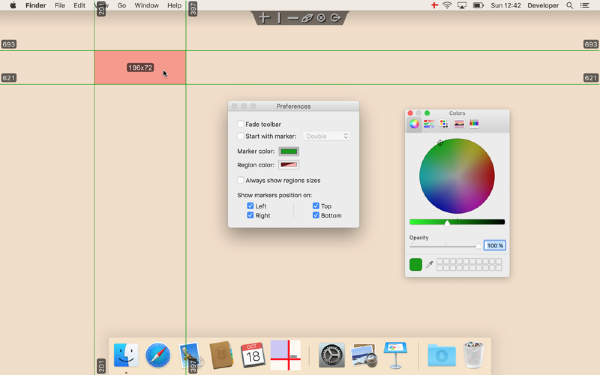Screen dimensions: 600x375
Task: Enable the Fade toolbar checkbox
Action: pos(241,124)
